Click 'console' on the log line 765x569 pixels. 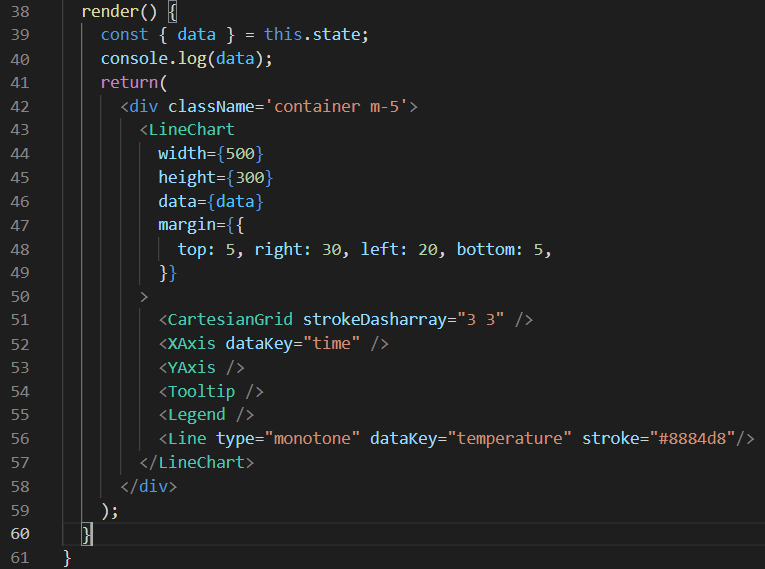tap(135, 59)
